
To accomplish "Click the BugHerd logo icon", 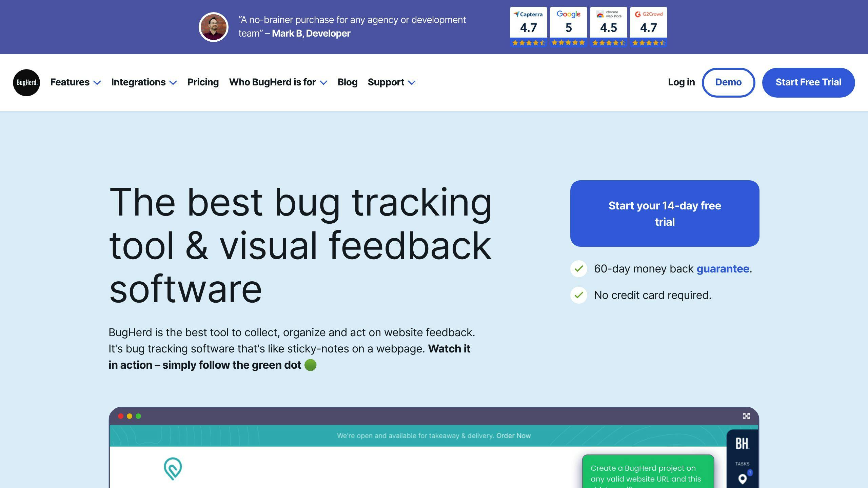I will pos(26,82).
